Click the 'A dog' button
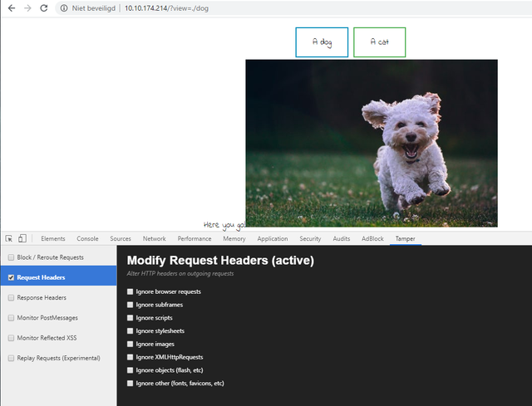532x406 pixels. click(322, 42)
